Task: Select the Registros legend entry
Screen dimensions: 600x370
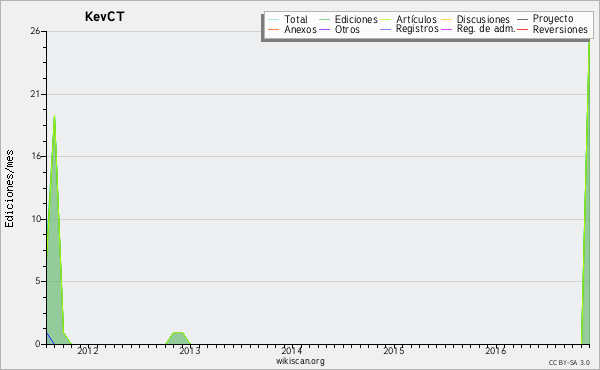Action: click(x=409, y=29)
